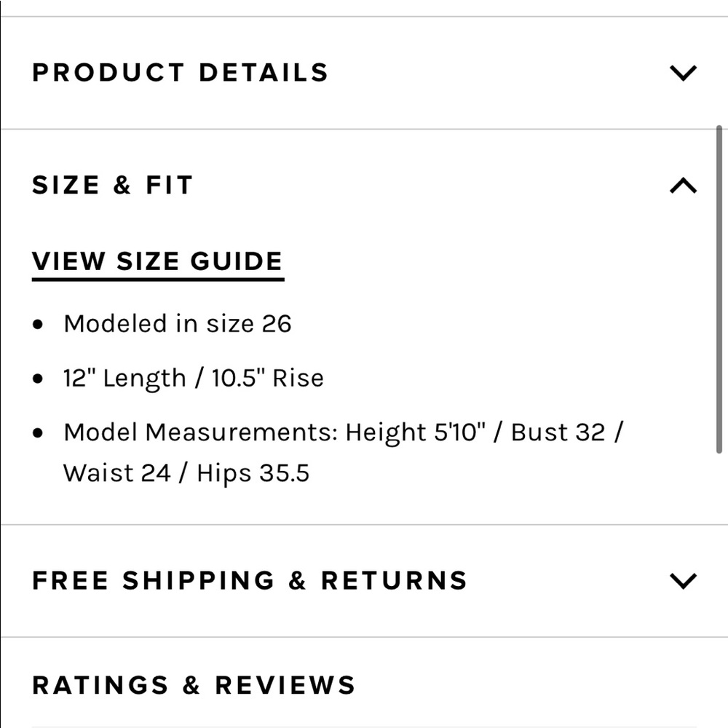Click the 'Model Measurements' text
This screenshot has height=728, width=728.
pyautogui.click(x=200, y=432)
